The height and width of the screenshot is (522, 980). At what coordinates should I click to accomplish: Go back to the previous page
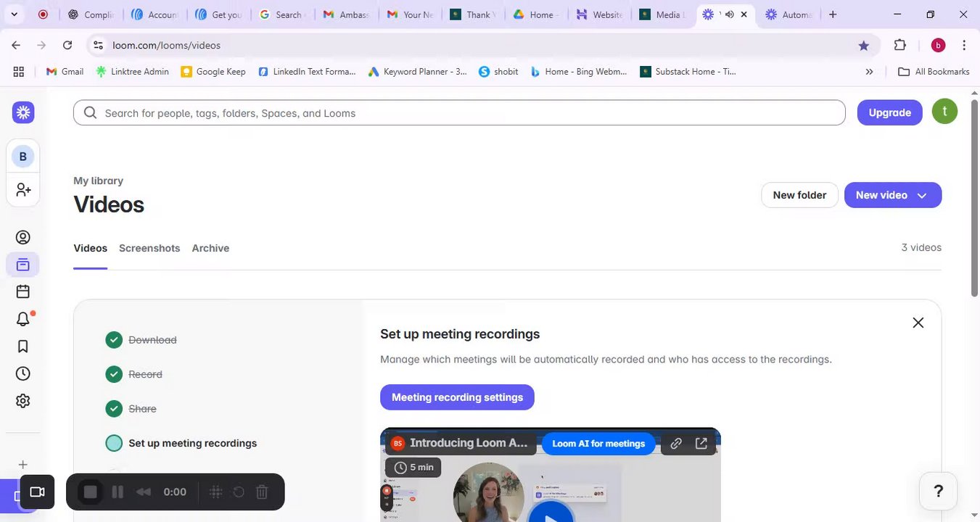coord(16,45)
